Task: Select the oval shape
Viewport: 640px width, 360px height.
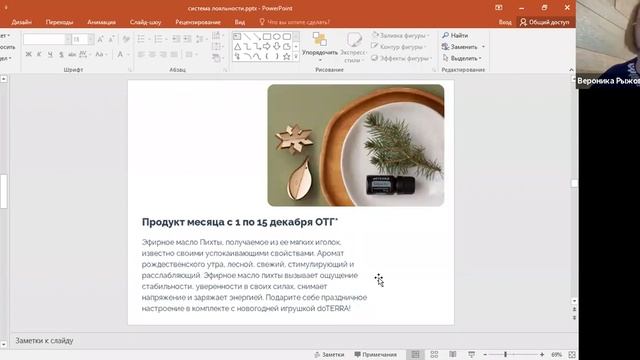Action: (277, 37)
